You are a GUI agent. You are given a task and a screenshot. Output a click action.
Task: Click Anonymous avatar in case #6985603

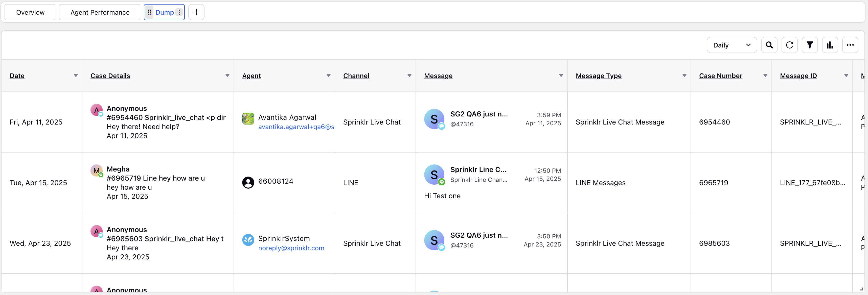point(96,231)
